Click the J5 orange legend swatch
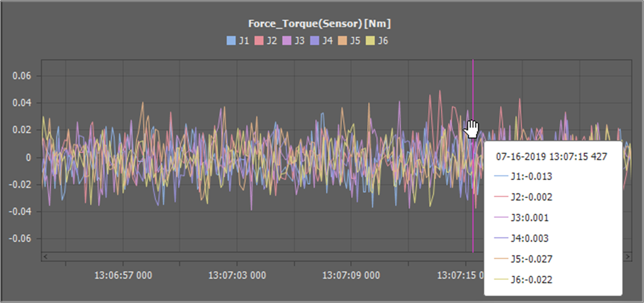 342,40
